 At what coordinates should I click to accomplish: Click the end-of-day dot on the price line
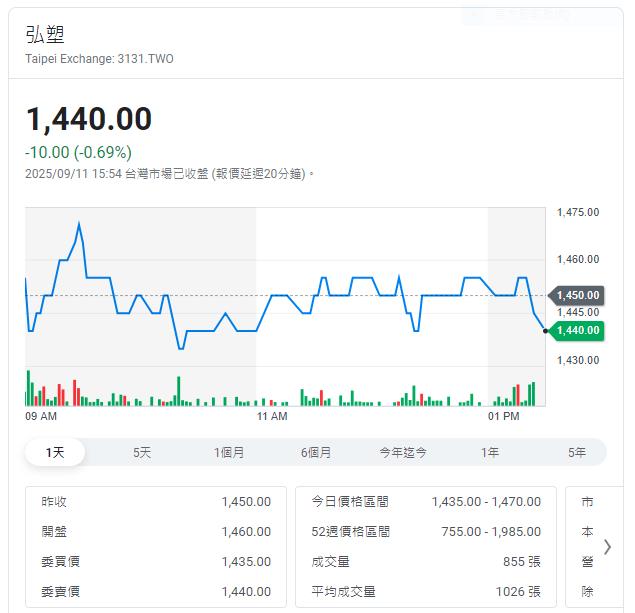[x=546, y=331]
